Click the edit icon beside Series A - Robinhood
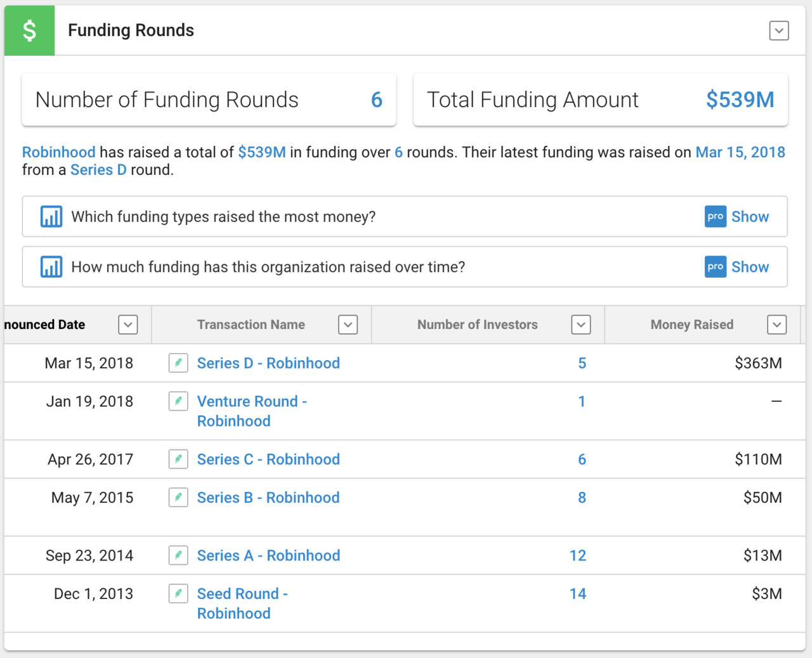The image size is (812, 658). (x=178, y=555)
